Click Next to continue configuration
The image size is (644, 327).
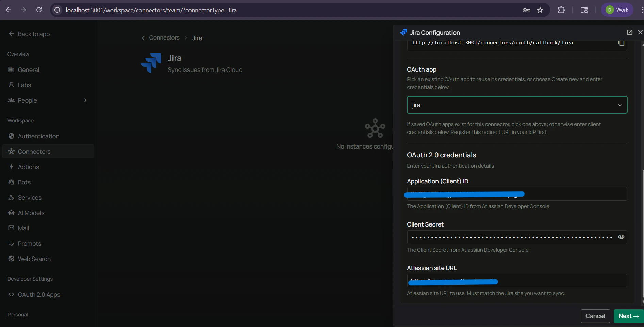pos(629,316)
